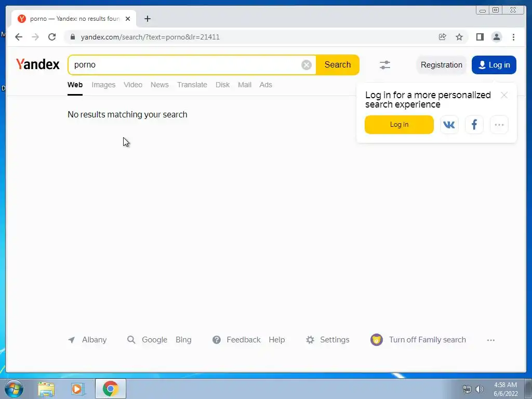Click the share page icon in address bar
Image resolution: width=532 pixels, height=399 pixels.
point(442,37)
